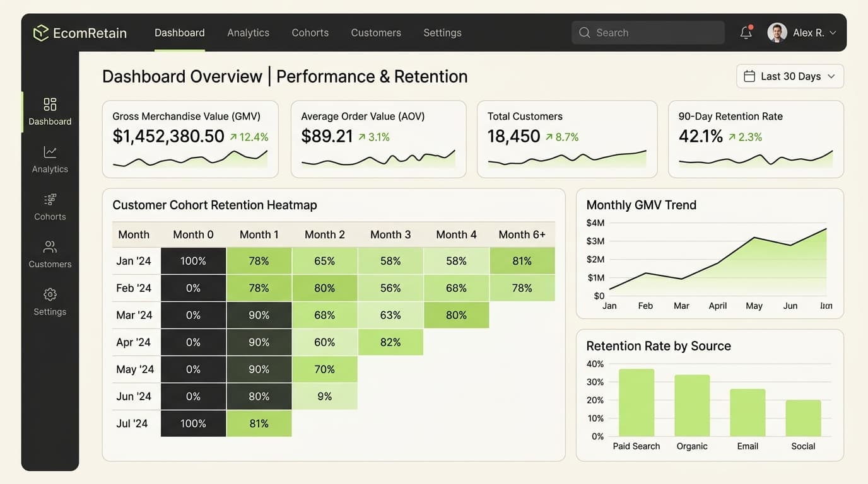
Task: Open Cohorts in the left sidebar
Action: (50, 207)
